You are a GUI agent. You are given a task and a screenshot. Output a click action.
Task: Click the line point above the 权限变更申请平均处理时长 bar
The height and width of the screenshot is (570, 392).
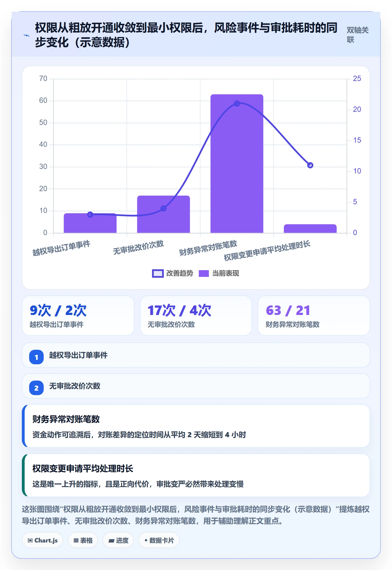310,165
